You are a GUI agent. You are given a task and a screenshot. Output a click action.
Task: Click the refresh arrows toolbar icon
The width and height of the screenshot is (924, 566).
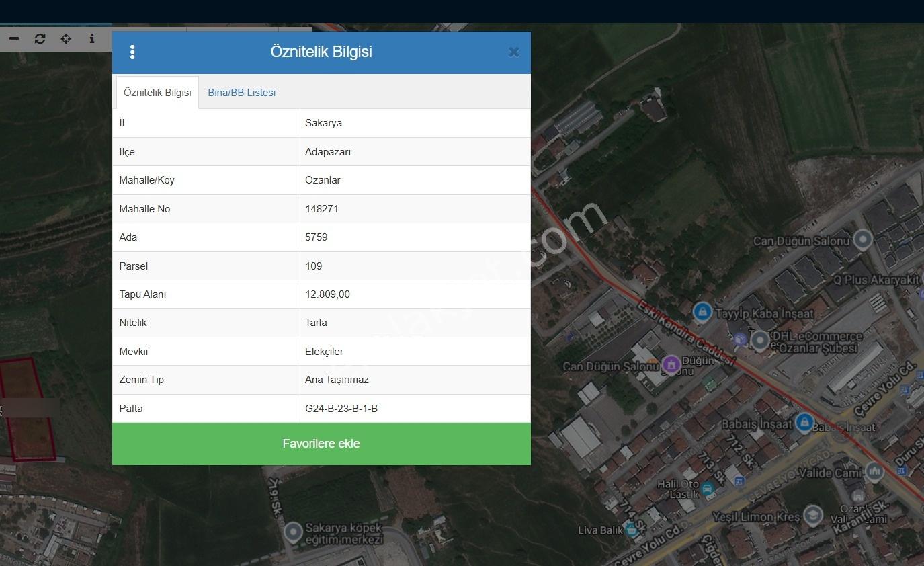click(x=40, y=39)
